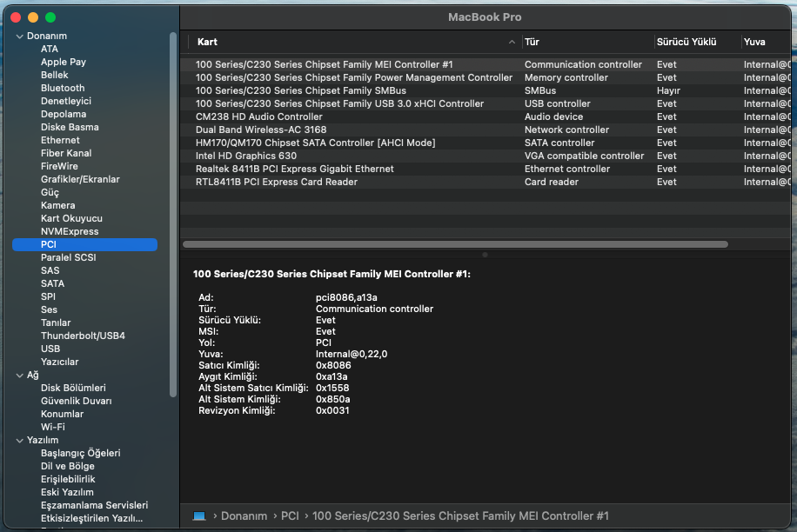Select RTL8411B PCI Express Card Reader row
The image size is (797, 532).
coord(277,182)
